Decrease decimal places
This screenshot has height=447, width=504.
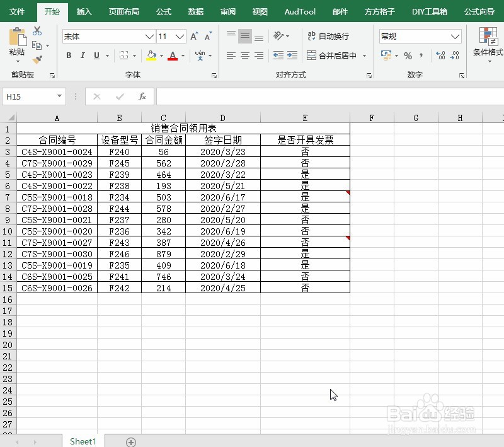(454, 55)
